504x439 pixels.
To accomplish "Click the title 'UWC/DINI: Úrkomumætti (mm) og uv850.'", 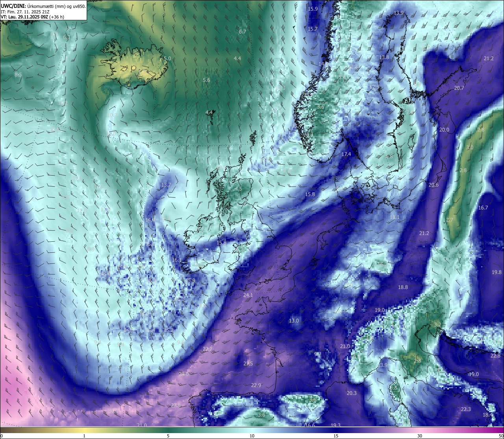I will [43, 6].
